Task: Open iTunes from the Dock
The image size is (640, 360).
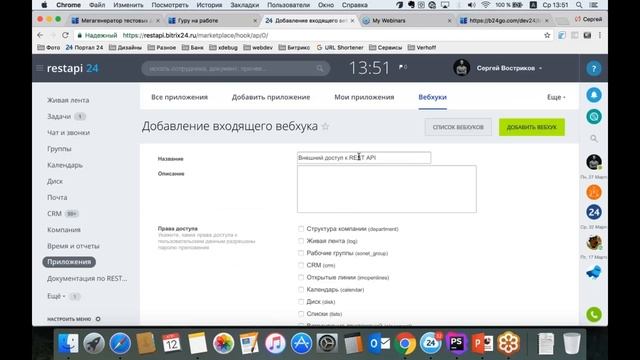Action: coord(275,343)
